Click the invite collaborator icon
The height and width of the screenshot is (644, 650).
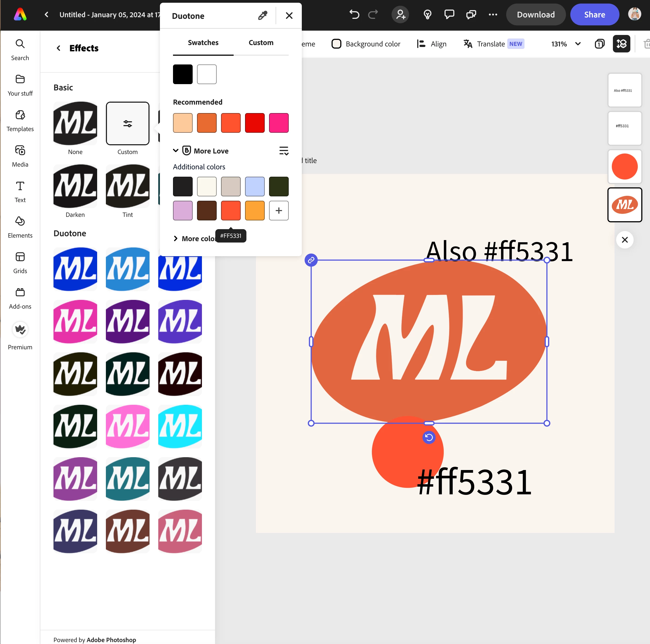point(400,14)
